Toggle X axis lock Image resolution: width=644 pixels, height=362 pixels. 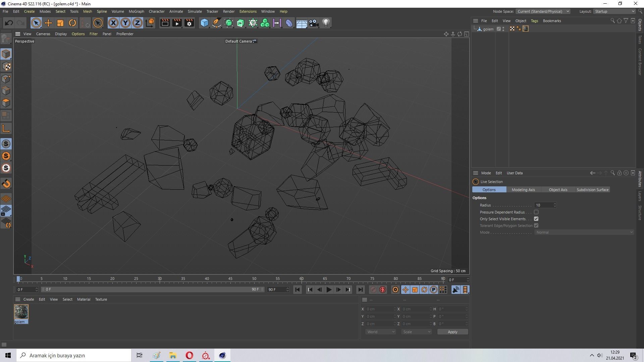[x=113, y=23]
